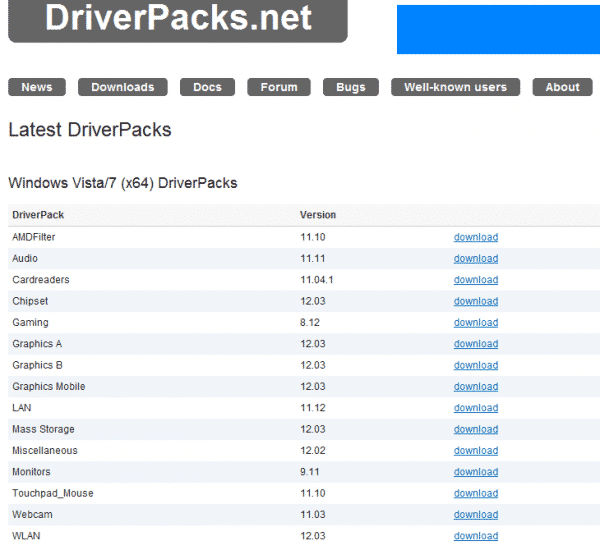The image size is (600, 550).
Task: Download the AMDFilter driver pack
Action: 475,237
